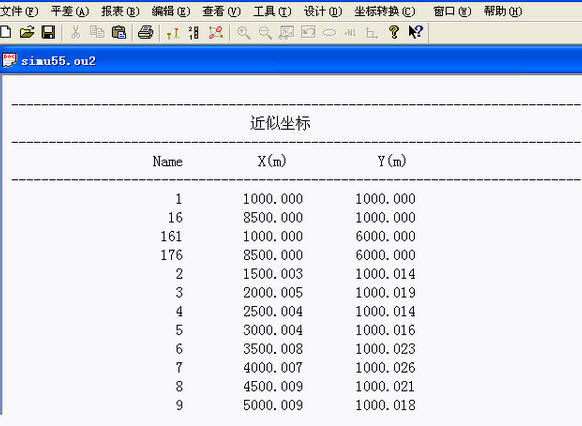Image resolution: width=582 pixels, height=426 pixels.
Task: Click point name 161
Action: 171,236
